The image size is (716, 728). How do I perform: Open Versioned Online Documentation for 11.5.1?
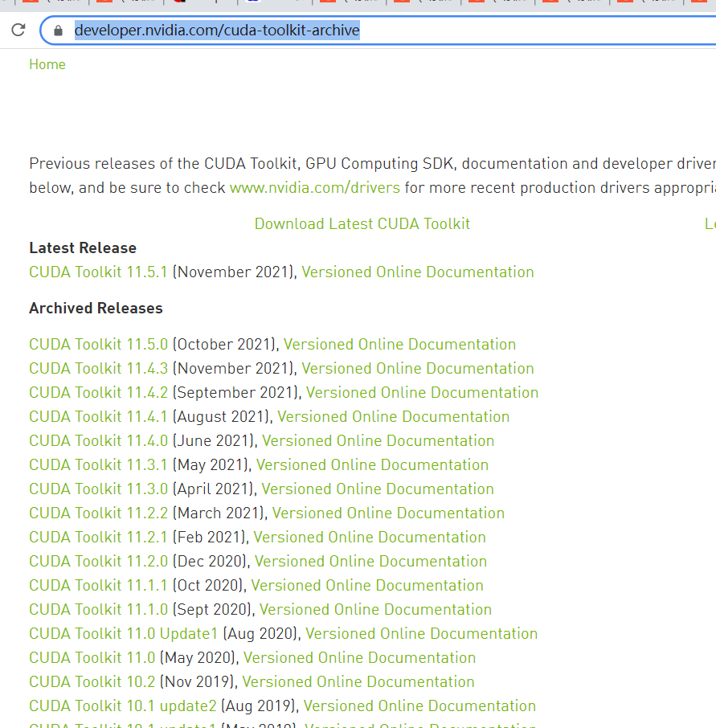click(x=418, y=272)
